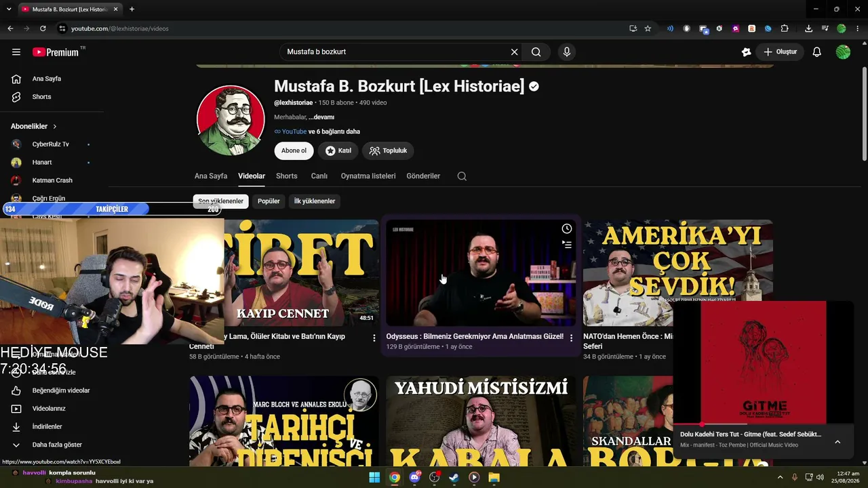Switch to the channel Ana Sayfa tab
The height and width of the screenshot is (488, 868).
click(x=211, y=176)
